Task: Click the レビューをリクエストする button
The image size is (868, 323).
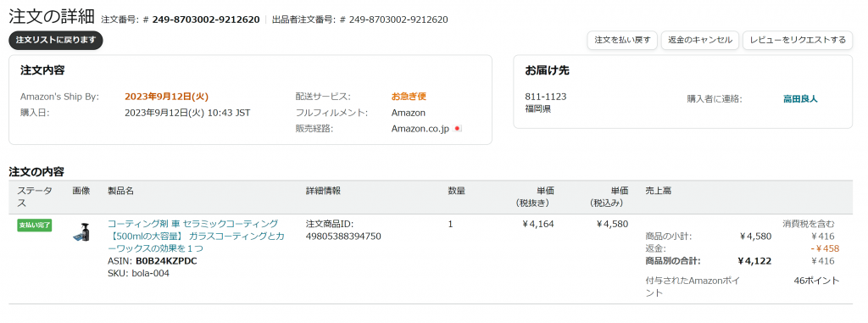Action: (798, 41)
